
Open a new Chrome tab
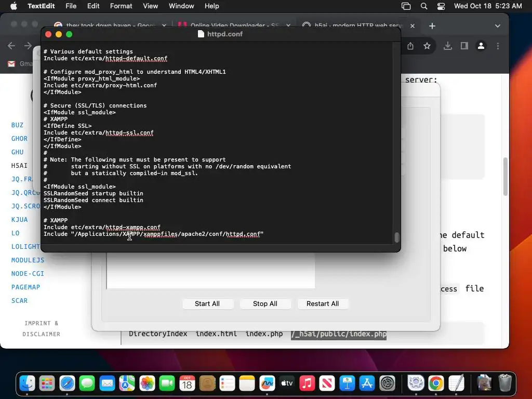pyautogui.click(x=432, y=26)
